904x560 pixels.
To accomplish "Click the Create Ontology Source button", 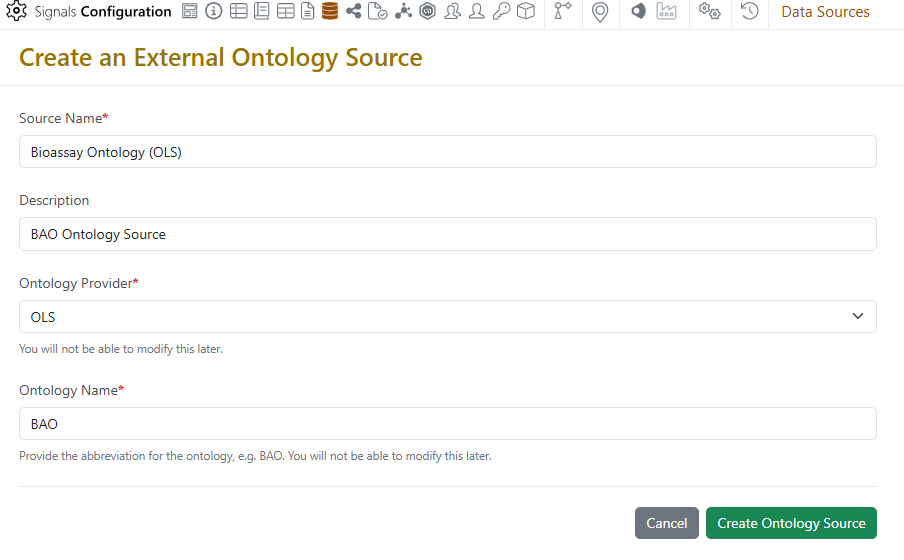I will (791, 523).
